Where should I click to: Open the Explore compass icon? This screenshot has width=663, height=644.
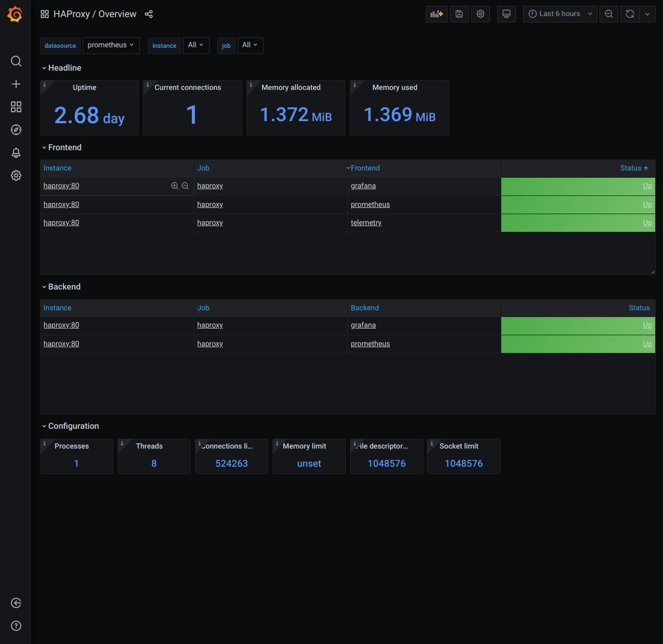(16, 130)
